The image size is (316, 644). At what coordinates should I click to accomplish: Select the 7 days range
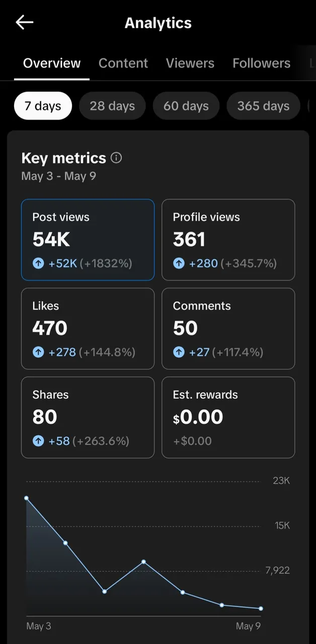click(x=43, y=106)
